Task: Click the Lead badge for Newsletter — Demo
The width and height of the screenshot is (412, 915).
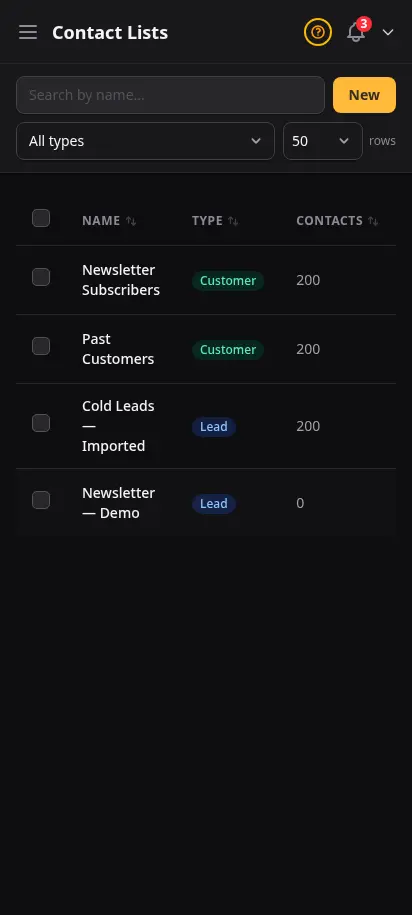Action: pyautogui.click(x=214, y=504)
